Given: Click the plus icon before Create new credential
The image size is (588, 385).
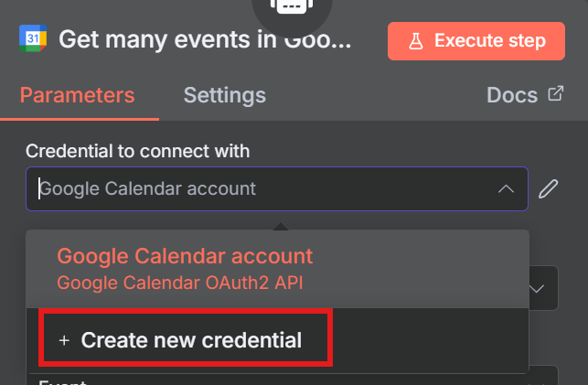Looking at the screenshot, I should pyautogui.click(x=64, y=340).
